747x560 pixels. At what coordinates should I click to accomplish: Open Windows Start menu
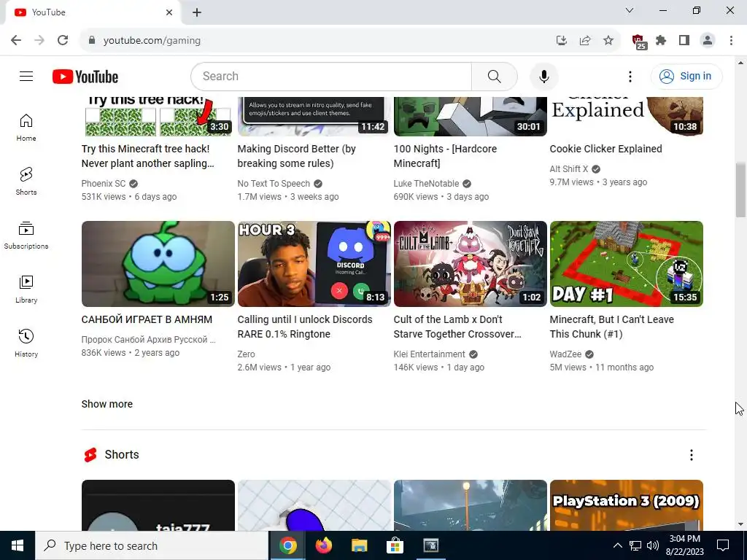tap(18, 545)
